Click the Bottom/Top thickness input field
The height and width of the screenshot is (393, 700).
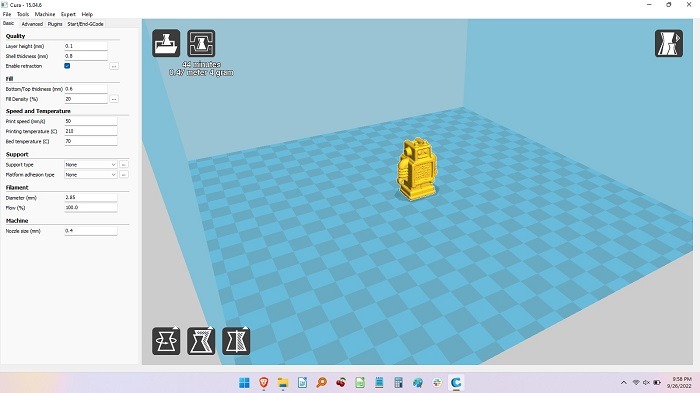tap(86, 89)
